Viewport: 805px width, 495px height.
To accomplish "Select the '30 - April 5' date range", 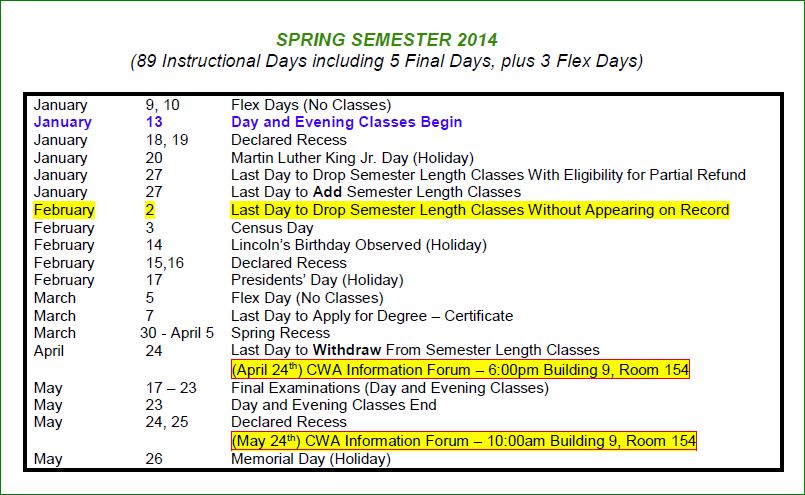I will pyautogui.click(x=179, y=333).
